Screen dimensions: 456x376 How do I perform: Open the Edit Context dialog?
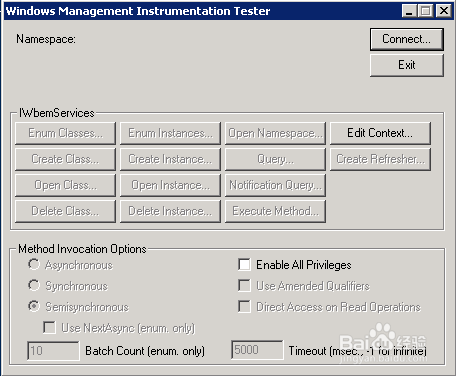click(x=380, y=133)
